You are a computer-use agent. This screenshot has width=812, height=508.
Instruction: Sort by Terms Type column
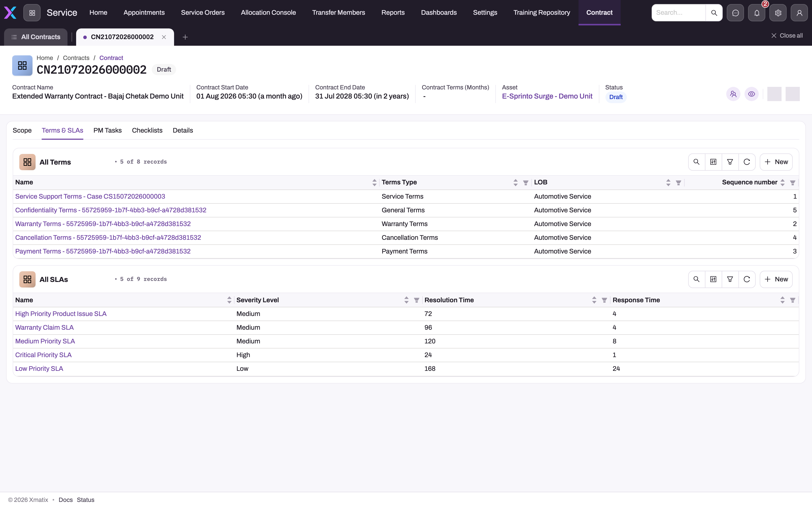point(515,182)
